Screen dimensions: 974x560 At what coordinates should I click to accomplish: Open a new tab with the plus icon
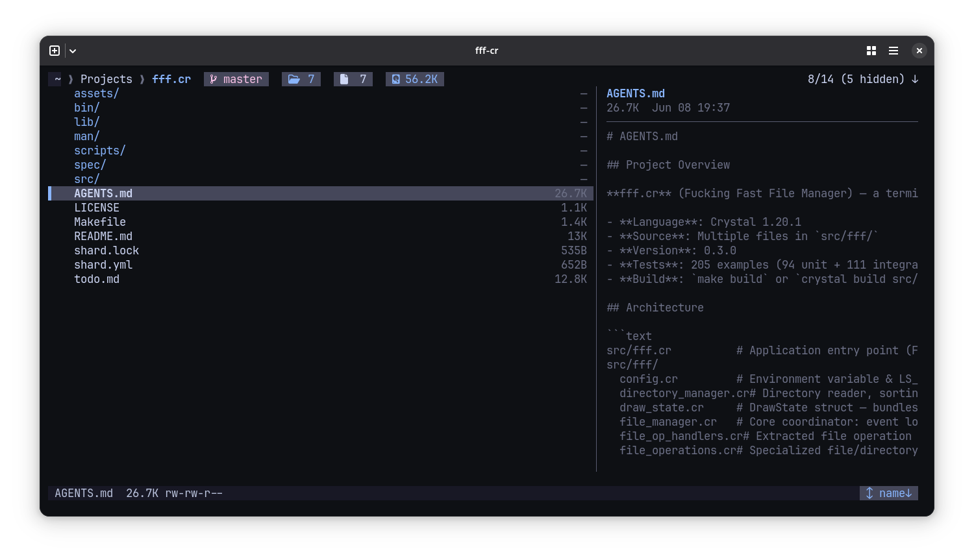coord(55,51)
